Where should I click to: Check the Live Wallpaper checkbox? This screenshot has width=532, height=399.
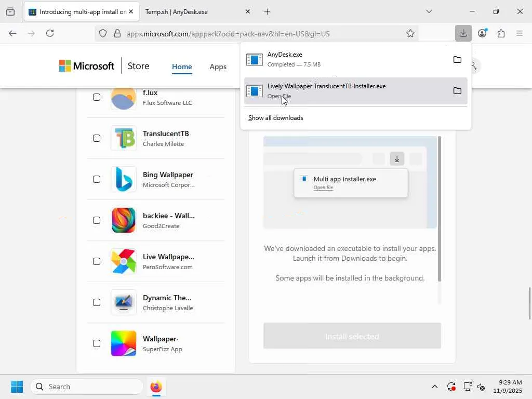point(97,261)
